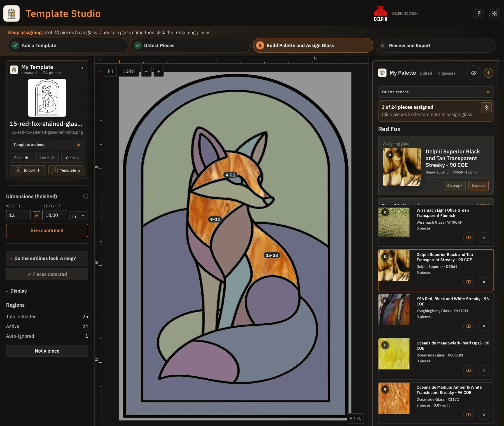Open catalog book icon for Delphi Superior DS569 row
The width and height of the screenshot is (504, 426).
pyautogui.click(x=468, y=282)
